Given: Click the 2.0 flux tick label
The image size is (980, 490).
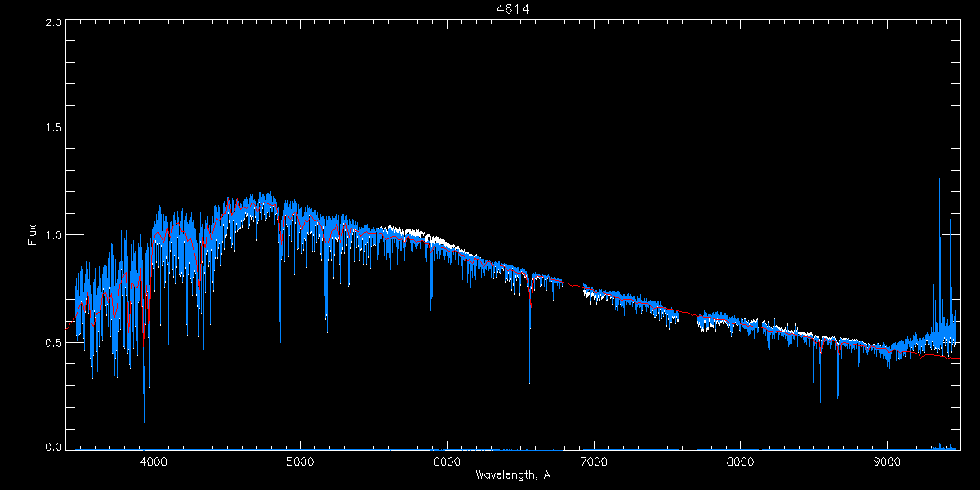Looking at the screenshot, I should coord(54,22).
